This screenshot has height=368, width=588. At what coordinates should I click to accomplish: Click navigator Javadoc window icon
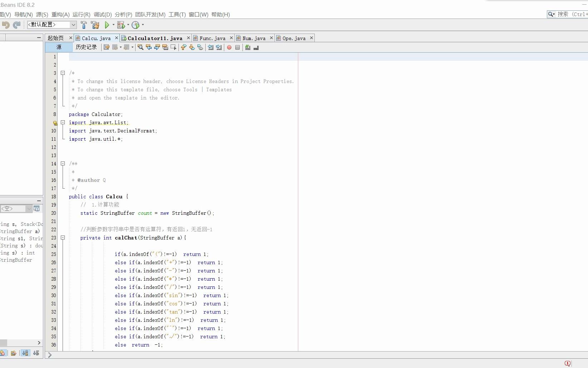pos(36,209)
